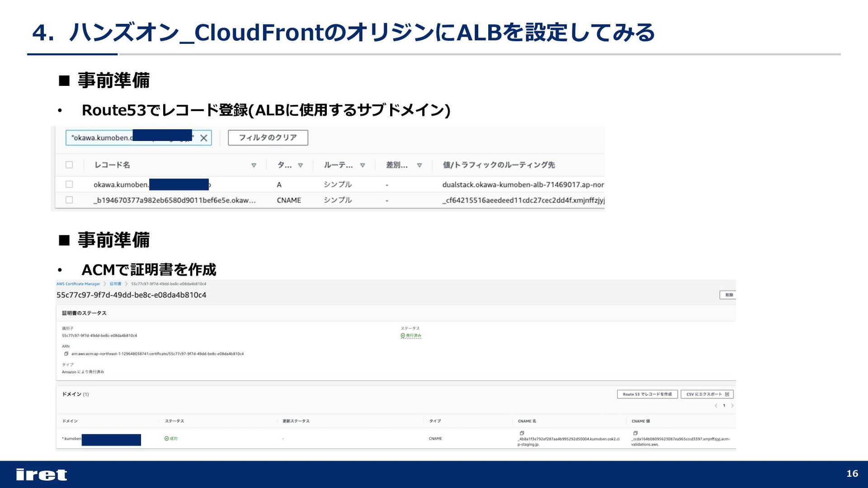Click the フィルタのクリア button
This screenshot has width=868, height=488.
tap(268, 138)
